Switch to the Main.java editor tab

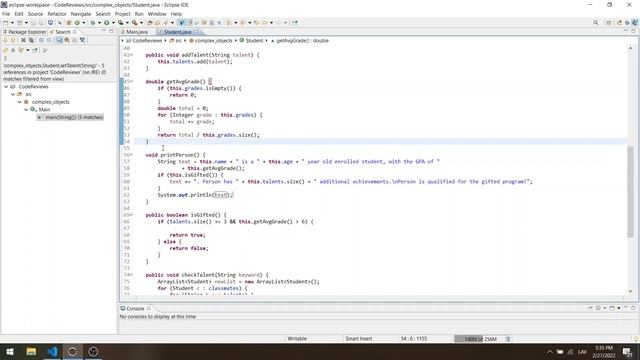(x=137, y=32)
